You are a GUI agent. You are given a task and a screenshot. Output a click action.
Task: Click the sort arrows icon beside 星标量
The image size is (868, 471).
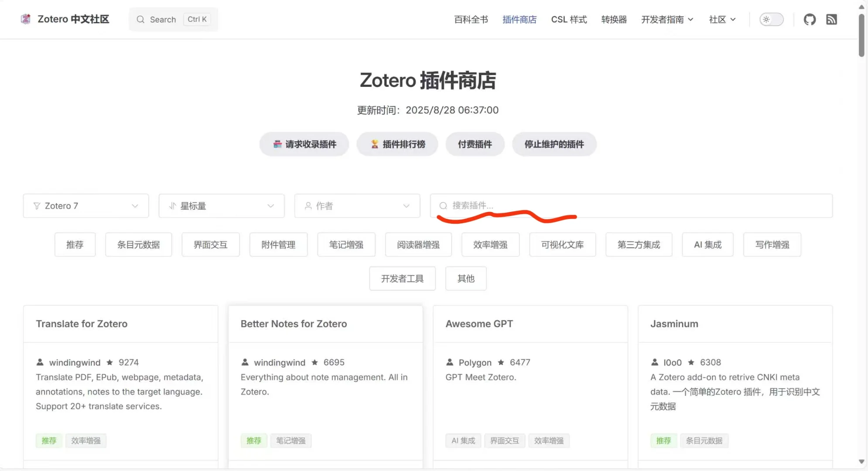[172, 205]
